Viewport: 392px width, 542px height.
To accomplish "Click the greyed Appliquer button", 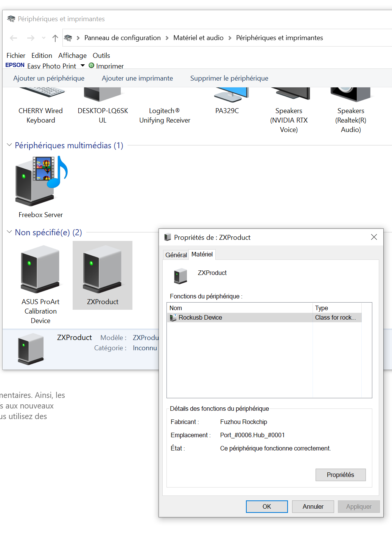I will pos(359,506).
